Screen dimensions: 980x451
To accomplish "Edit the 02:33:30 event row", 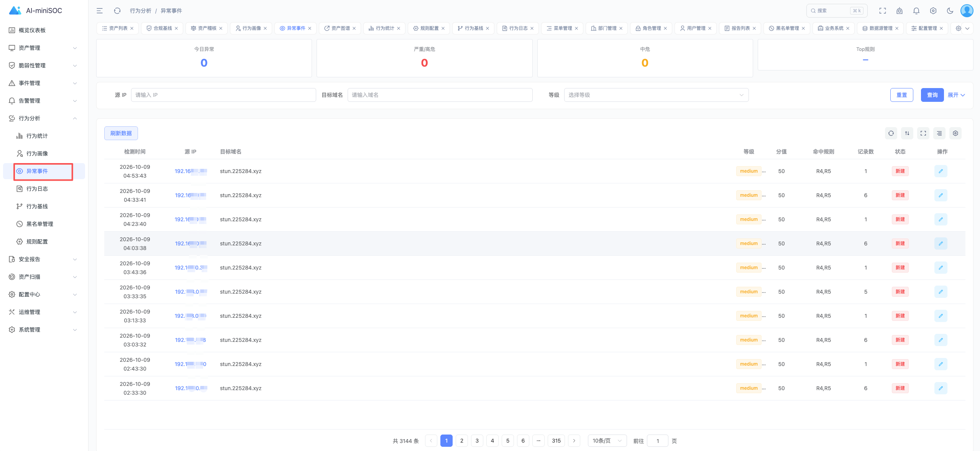I will point(941,388).
